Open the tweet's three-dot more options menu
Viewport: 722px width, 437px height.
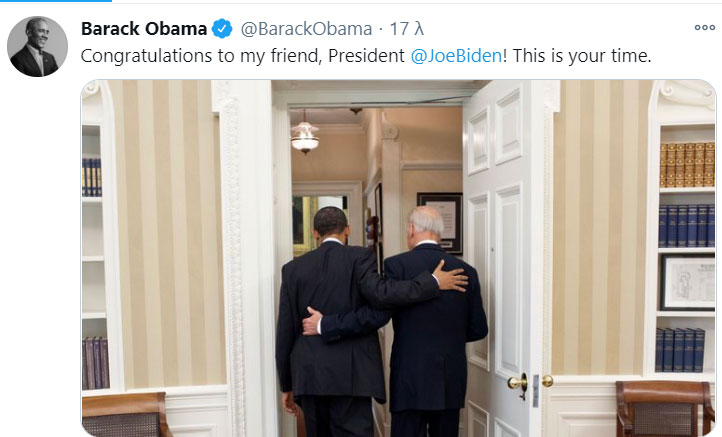pos(705,28)
